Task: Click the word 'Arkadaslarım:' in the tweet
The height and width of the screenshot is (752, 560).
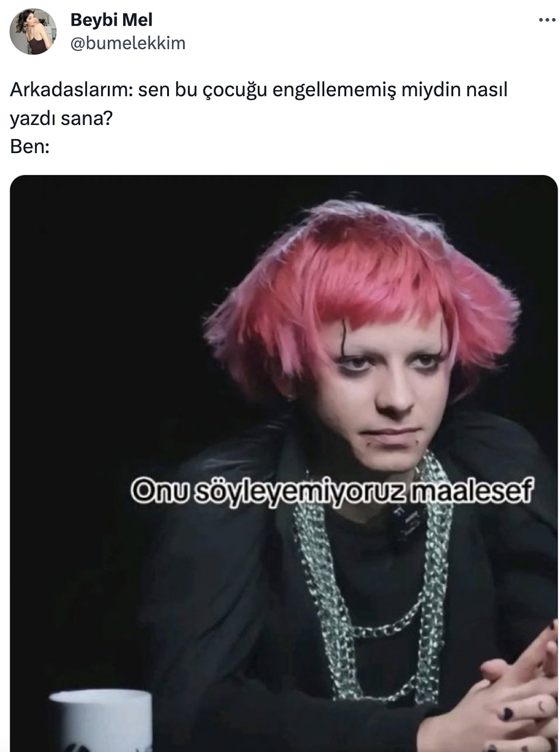Action: [x=71, y=90]
